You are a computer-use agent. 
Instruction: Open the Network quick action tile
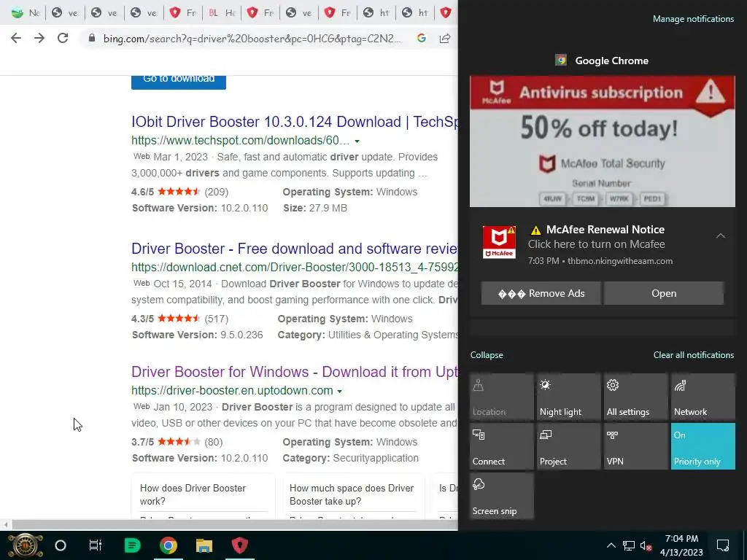click(703, 397)
